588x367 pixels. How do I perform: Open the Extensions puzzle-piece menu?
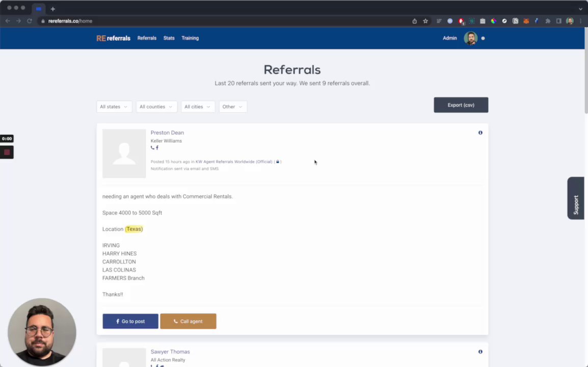pos(548,21)
